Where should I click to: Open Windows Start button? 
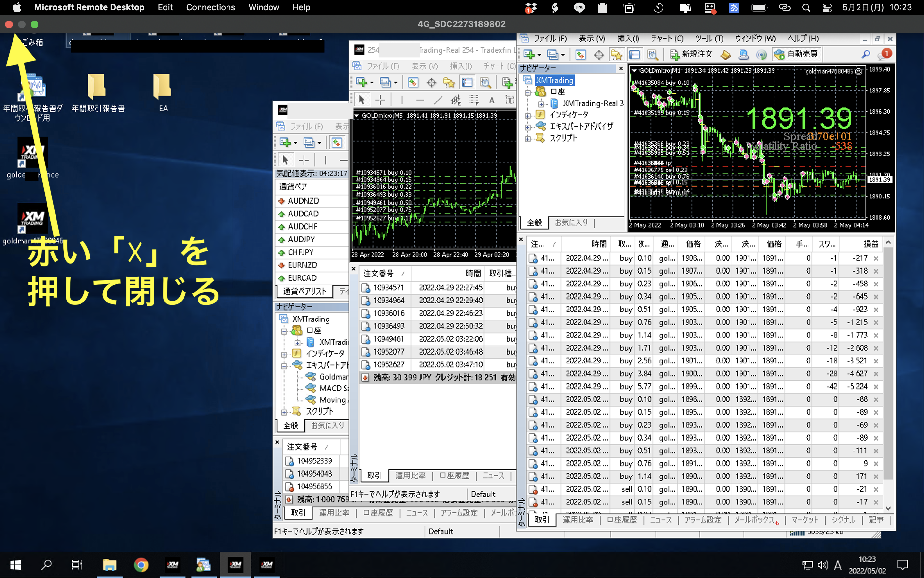[15, 565]
